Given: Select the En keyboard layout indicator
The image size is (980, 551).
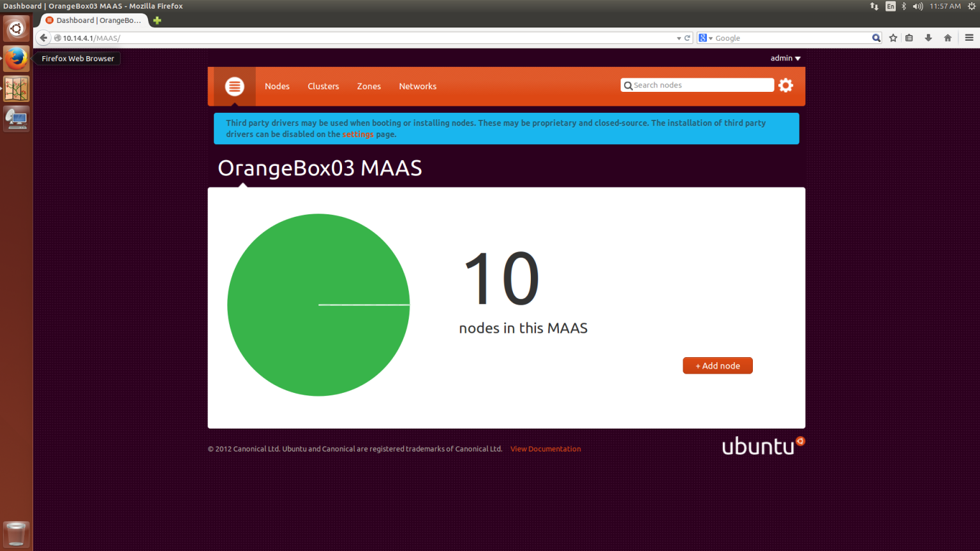Looking at the screenshot, I should (x=889, y=6).
